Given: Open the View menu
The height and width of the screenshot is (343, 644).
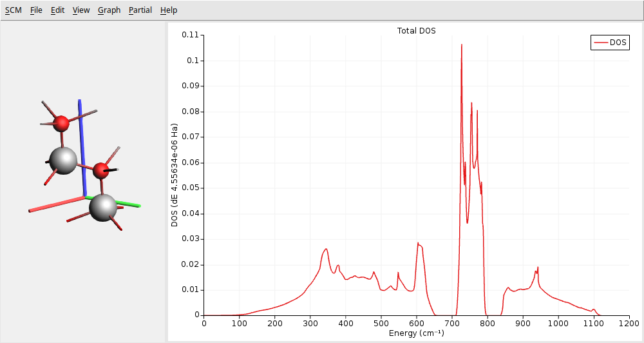Looking at the screenshot, I should [x=81, y=10].
